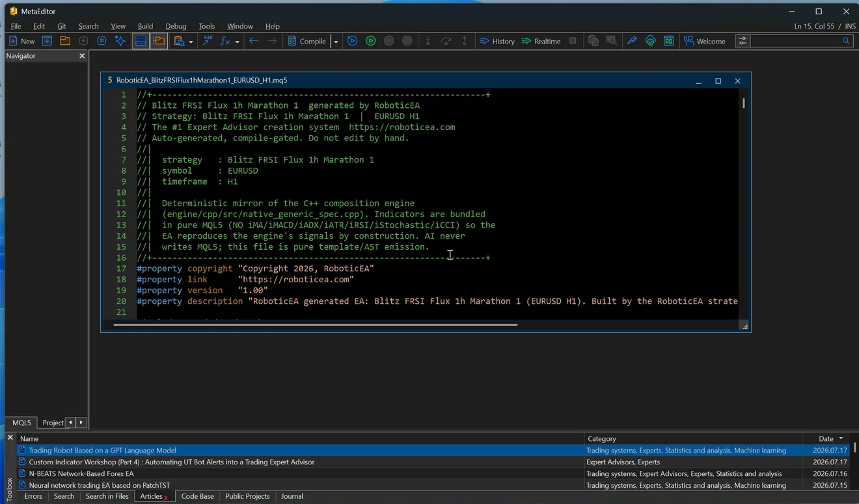859x504 pixels.
Task: Click the New file toolbar button
Action: (x=21, y=41)
